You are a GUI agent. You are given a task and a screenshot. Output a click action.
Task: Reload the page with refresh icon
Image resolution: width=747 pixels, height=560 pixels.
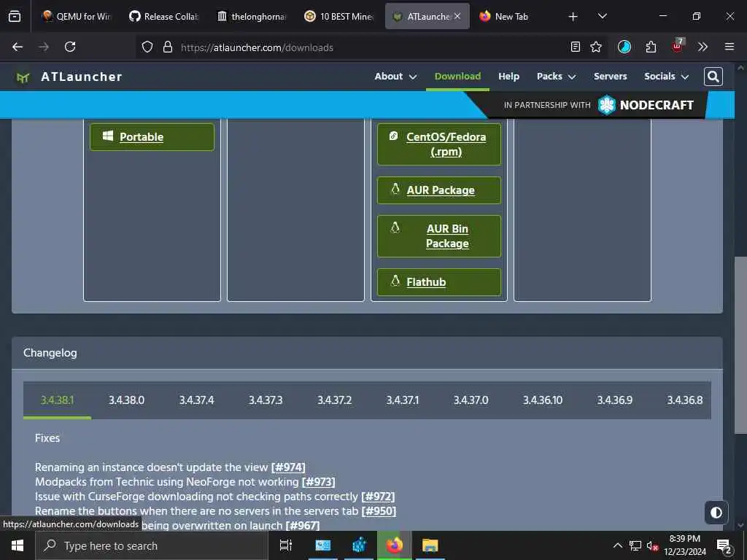tap(70, 47)
